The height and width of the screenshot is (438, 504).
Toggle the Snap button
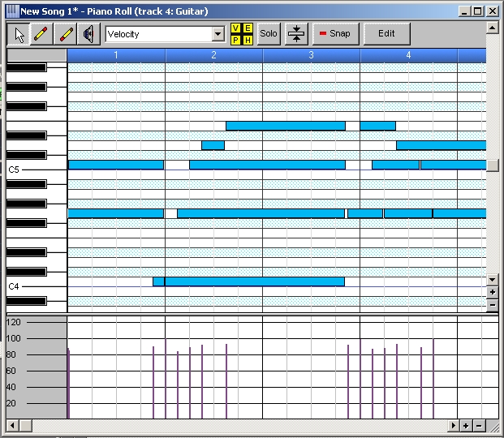(x=335, y=34)
